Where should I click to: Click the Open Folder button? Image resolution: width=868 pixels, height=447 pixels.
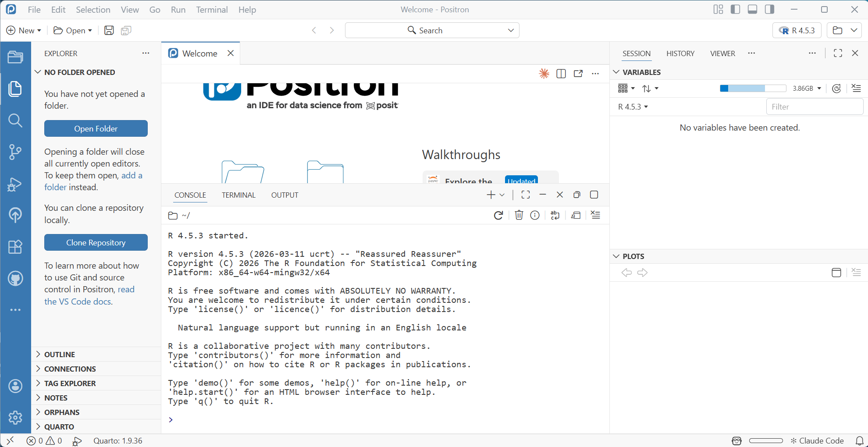click(96, 128)
